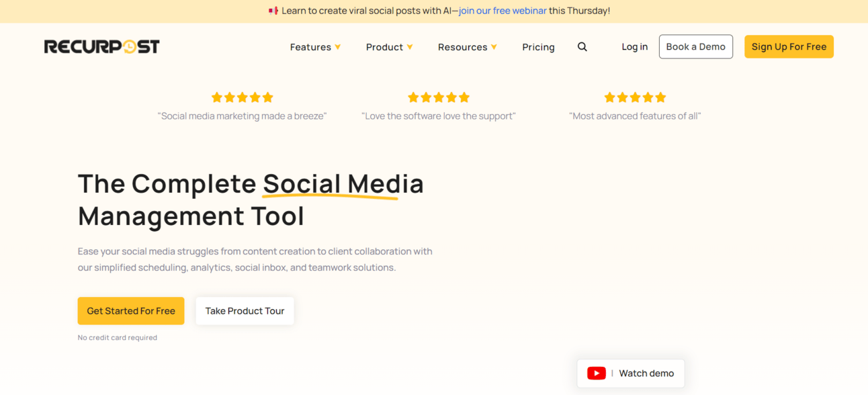Click the Get Started For Free button

pyautogui.click(x=131, y=311)
